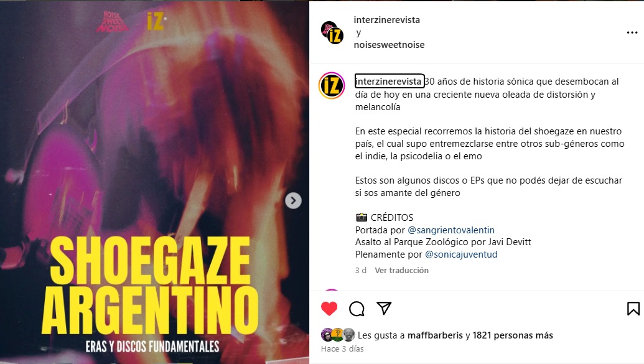Open the three-dot more options menu
Image resolution: width=644 pixels, height=364 pixels.
632,32
